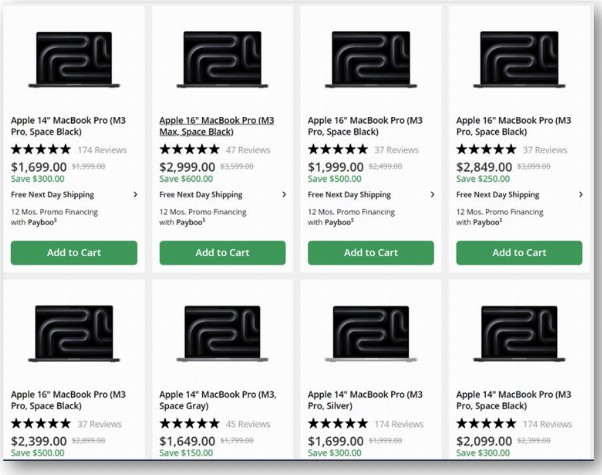
Task: View product image of $1,699.00 14" Space Black MacBook
Action: coord(74,60)
